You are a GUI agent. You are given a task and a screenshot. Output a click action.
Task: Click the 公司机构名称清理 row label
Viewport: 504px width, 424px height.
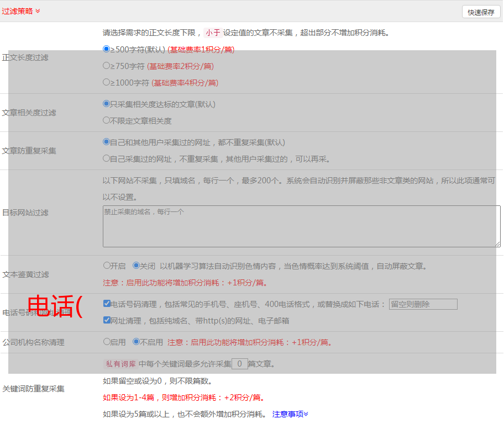pos(33,342)
